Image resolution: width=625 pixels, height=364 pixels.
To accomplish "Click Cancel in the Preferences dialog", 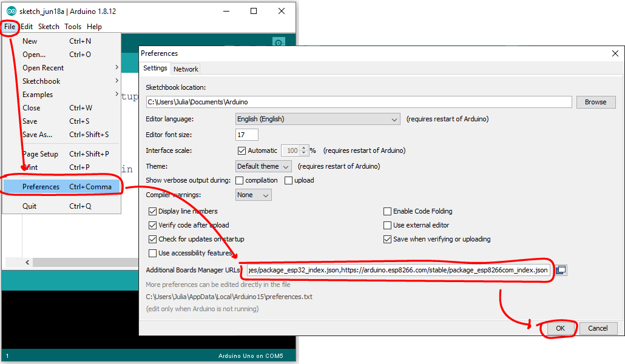I will [x=598, y=328].
